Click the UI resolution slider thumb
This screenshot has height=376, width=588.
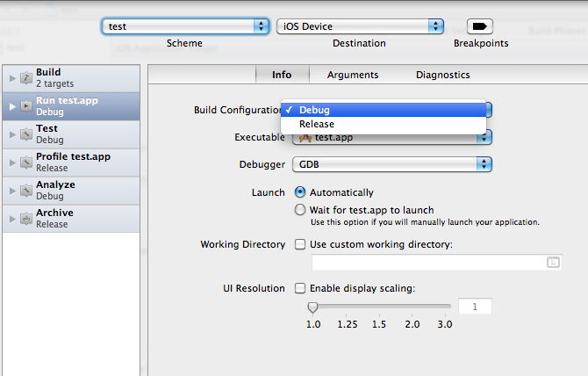coord(312,307)
